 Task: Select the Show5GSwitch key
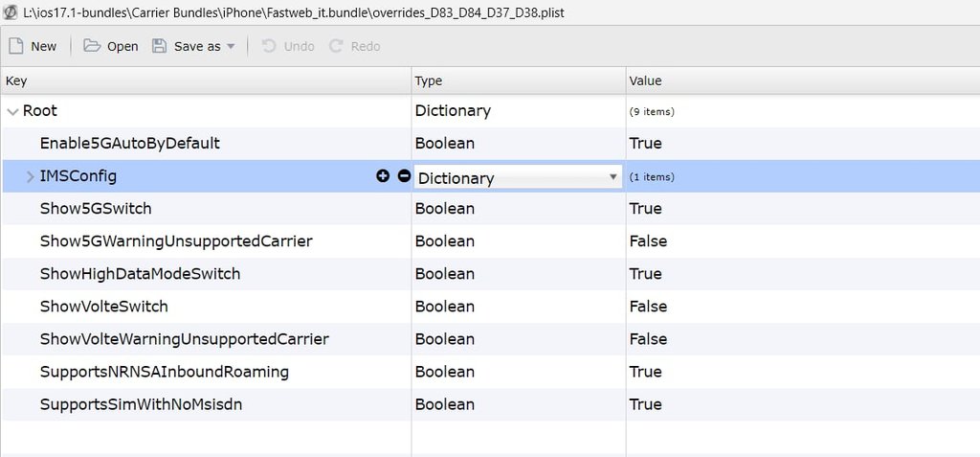click(x=96, y=209)
